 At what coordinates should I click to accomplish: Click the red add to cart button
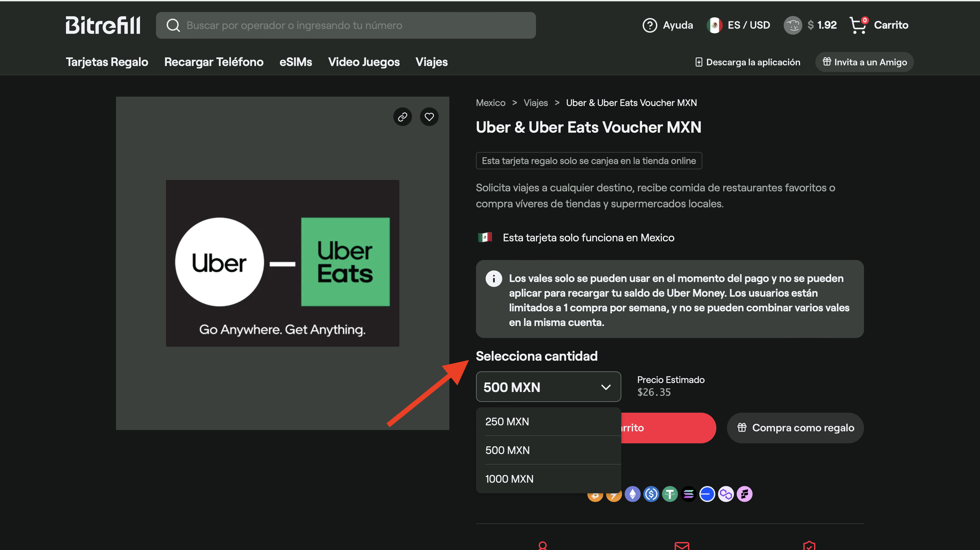pos(668,428)
